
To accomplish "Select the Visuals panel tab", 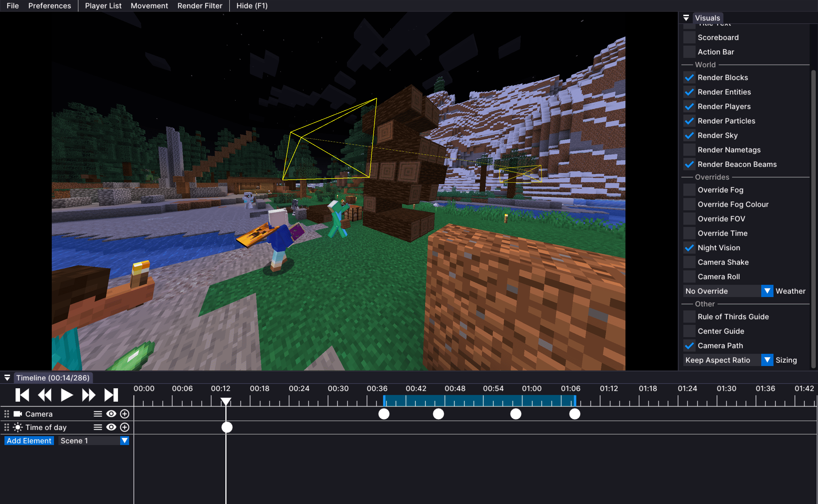I will [x=707, y=18].
